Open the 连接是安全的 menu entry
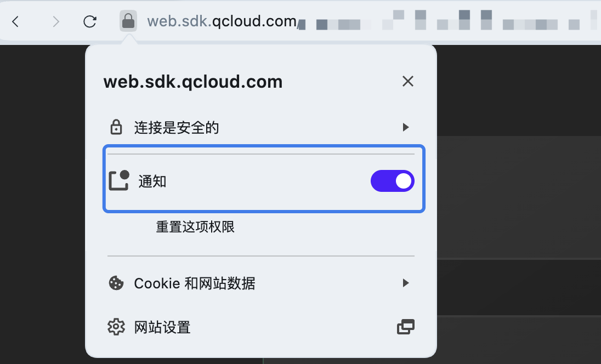Viewport: 601px width, 364px height. 177,128
